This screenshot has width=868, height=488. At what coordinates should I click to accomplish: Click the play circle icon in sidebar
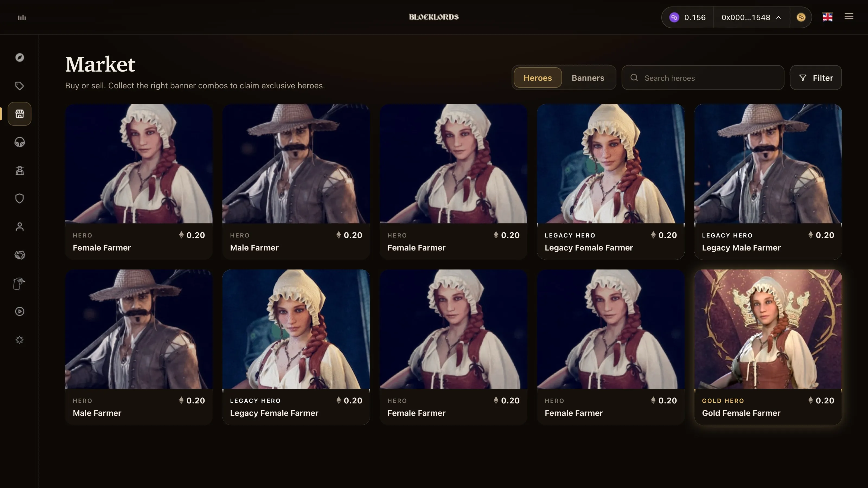click(x=20, y=312)
